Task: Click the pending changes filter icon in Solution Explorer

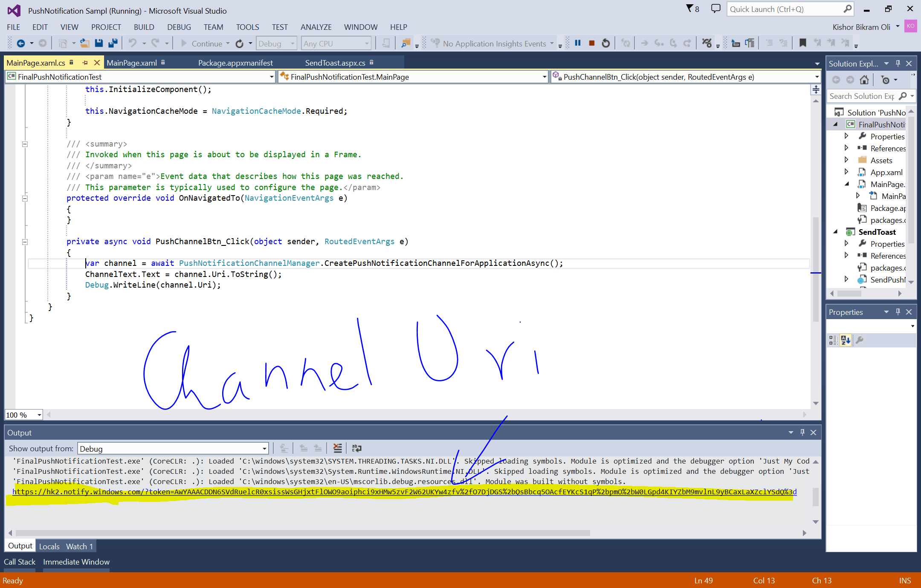Action: coord(886,80)
